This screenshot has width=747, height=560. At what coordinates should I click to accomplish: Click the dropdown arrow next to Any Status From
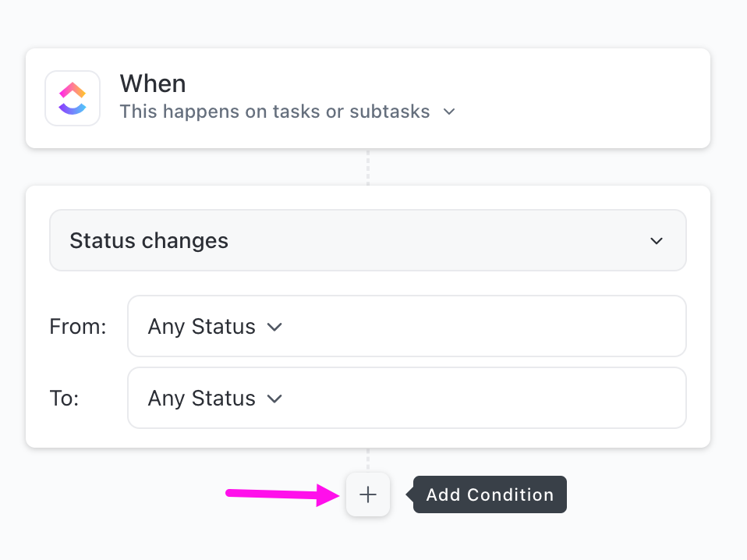click(x=274, y=327)
